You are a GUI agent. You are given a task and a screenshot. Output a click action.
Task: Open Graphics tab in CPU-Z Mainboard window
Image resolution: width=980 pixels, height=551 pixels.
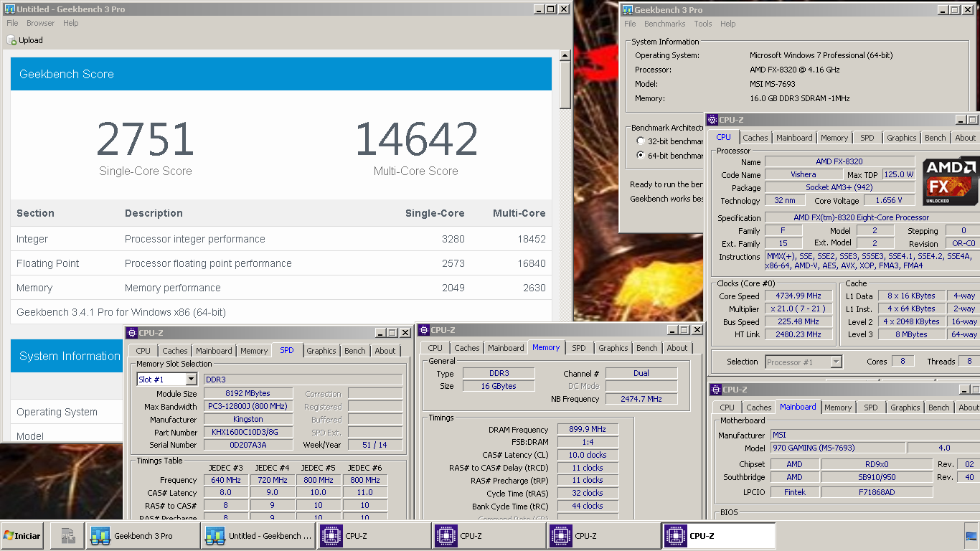(905, 408)
